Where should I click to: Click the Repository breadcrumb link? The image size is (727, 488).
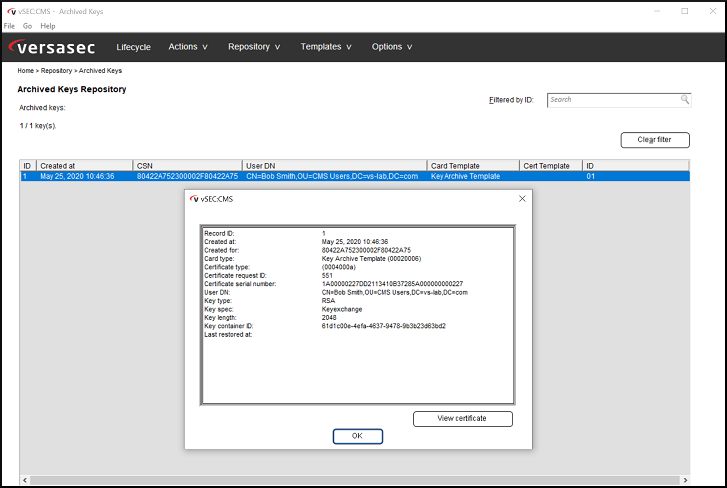pyautogui.click(x=56, y=70)
